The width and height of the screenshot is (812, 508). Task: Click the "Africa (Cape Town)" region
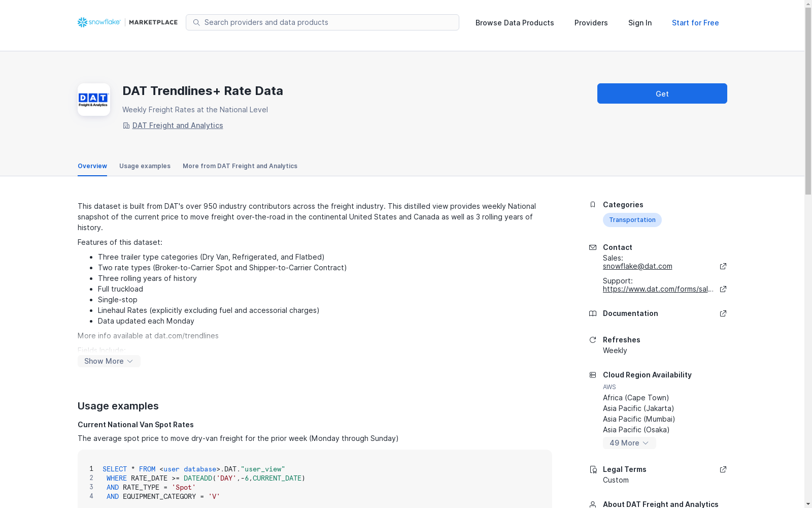[x=636, y=398]
